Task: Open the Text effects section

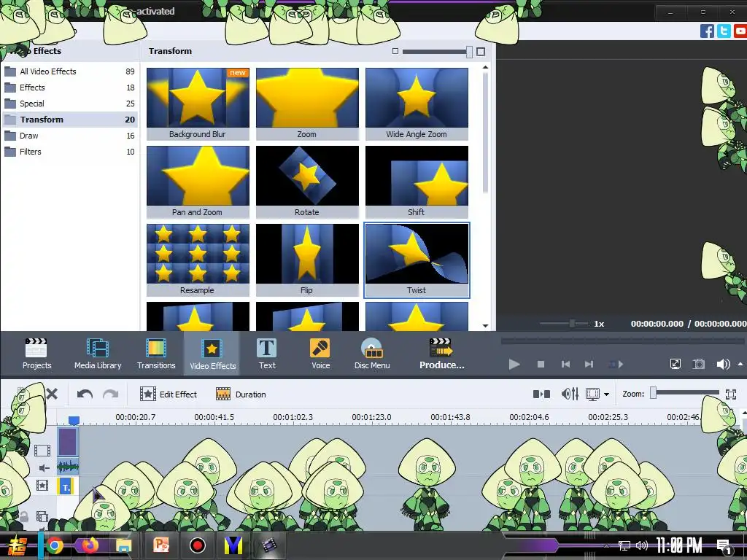Action: [x=267, y=354]
